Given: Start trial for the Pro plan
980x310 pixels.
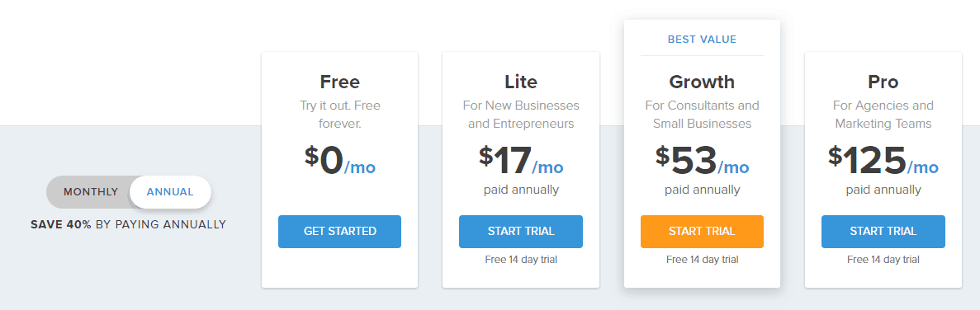Looking at the screenshot, I should point(883,232).
